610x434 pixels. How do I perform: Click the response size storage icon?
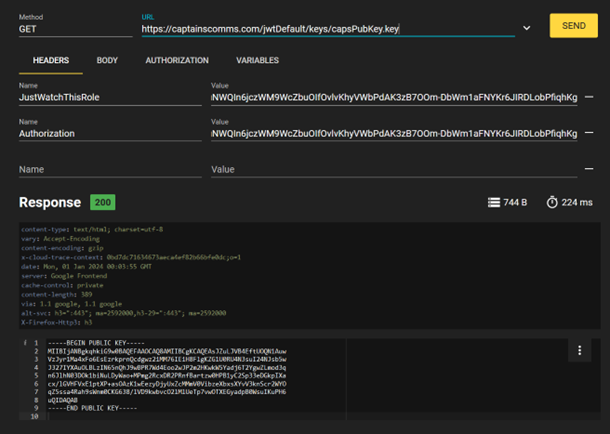493,203
